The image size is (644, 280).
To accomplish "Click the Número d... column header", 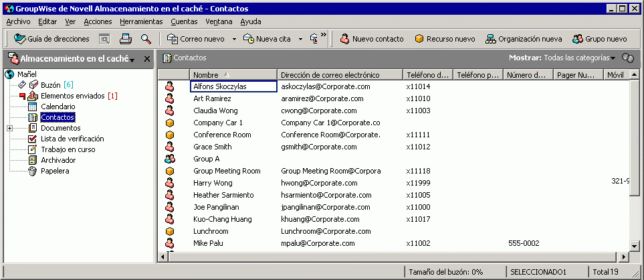I will pos(528,74).
